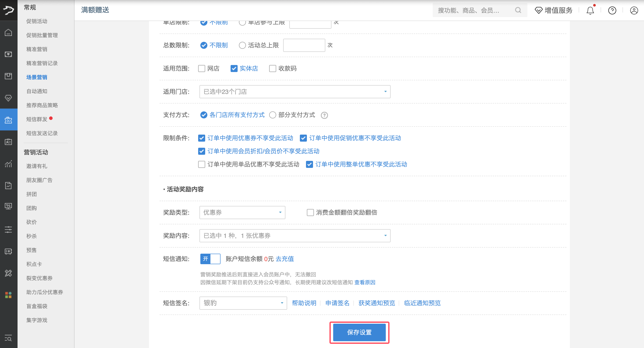Open the 奖励类型 coupon dropdown
The height and width of the screenshot is (348, 644).
[242, 213]
